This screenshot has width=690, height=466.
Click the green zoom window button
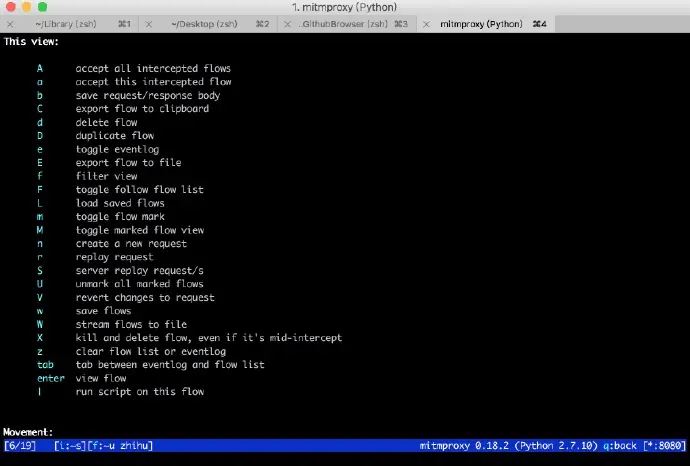(x=42, y=7)
